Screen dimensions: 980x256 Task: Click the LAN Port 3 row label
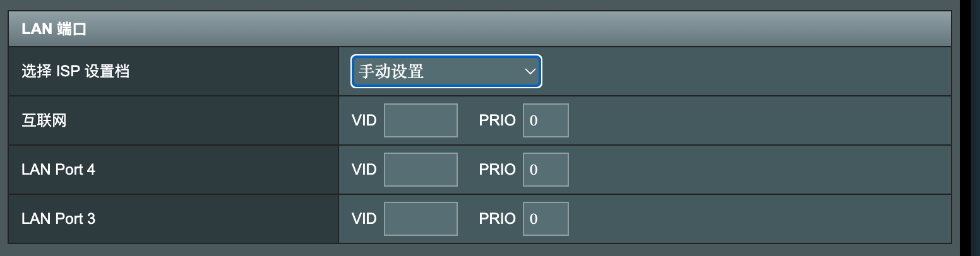[x=58, y=219]
